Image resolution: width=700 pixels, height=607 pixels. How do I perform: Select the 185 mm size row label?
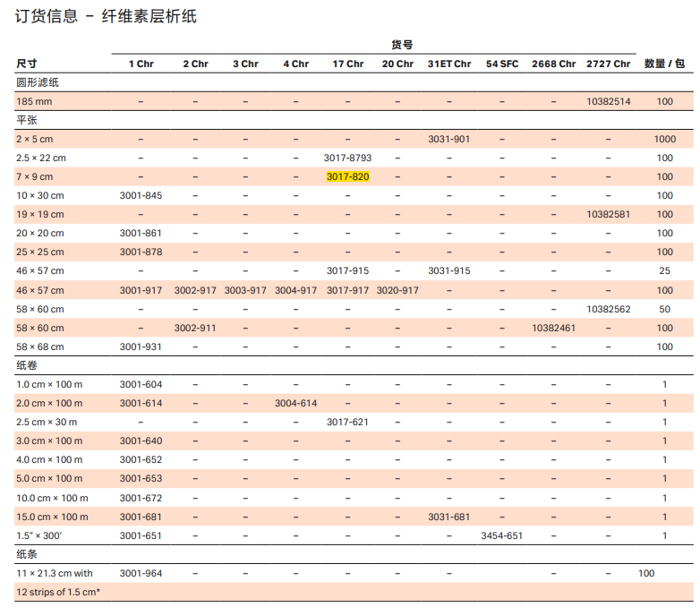(33, 102)
